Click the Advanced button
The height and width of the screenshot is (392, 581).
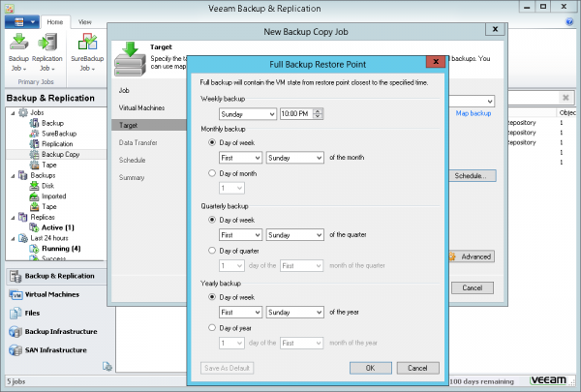472,256
